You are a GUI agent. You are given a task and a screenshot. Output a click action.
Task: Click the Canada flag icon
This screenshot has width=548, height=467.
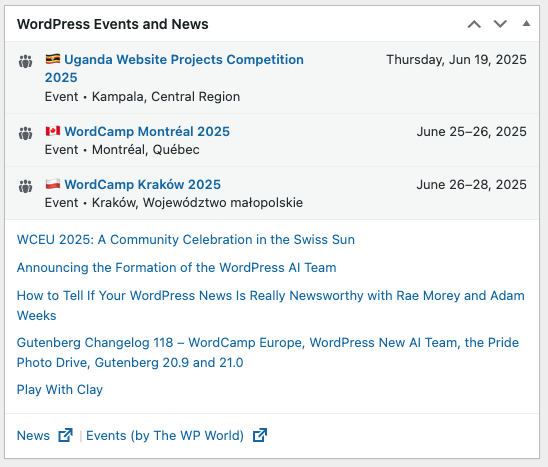coord(53,131)
